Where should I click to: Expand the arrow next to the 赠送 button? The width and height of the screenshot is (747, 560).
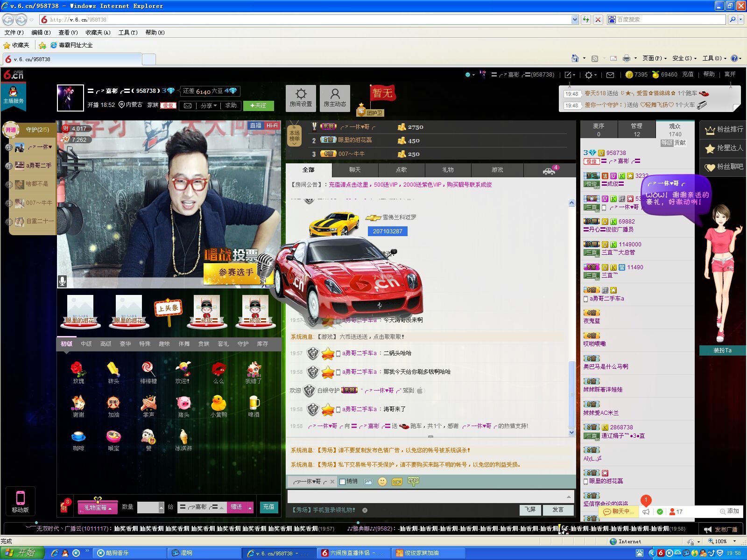(250, 507)
